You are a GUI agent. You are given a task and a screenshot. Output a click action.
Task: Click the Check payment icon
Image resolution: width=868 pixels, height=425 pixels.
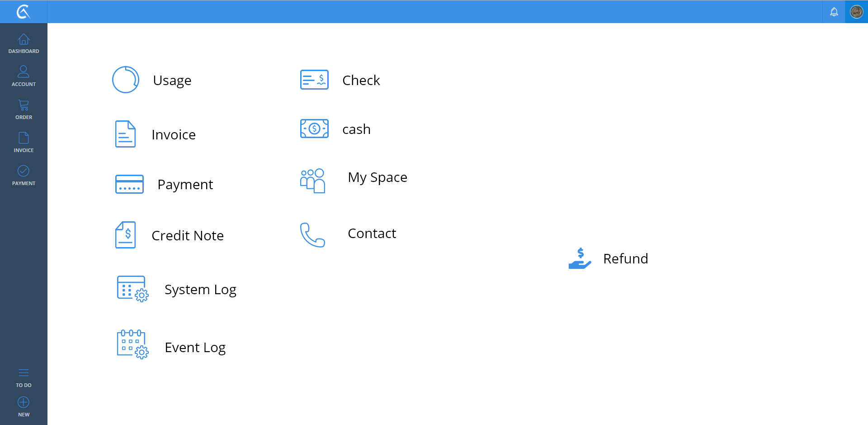314,80
